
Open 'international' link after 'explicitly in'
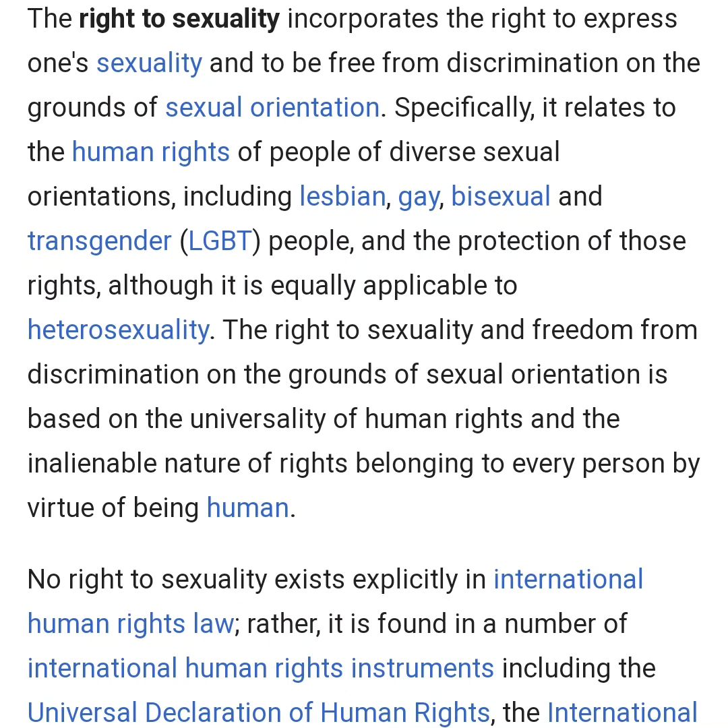click(x=568, y=580)
